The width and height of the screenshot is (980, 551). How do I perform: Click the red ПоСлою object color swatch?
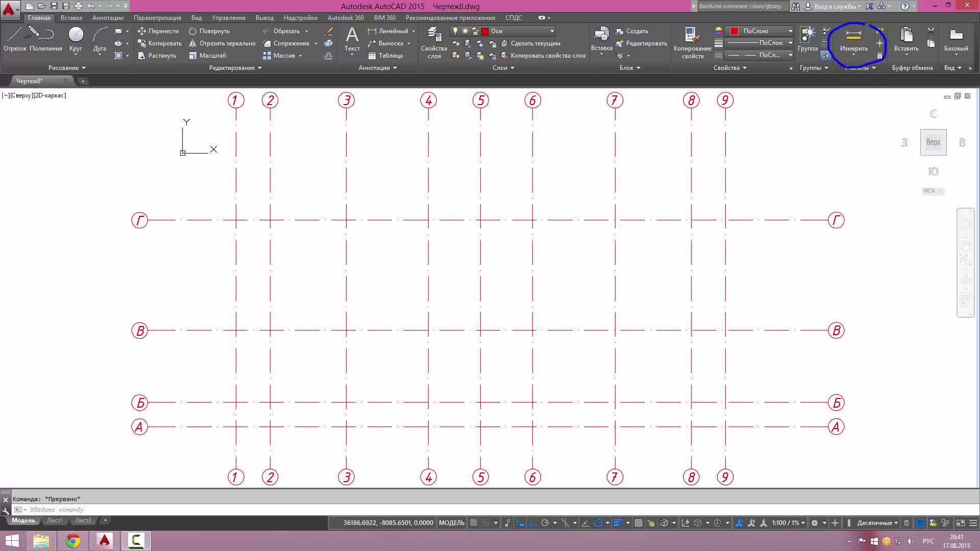[734, 31]
